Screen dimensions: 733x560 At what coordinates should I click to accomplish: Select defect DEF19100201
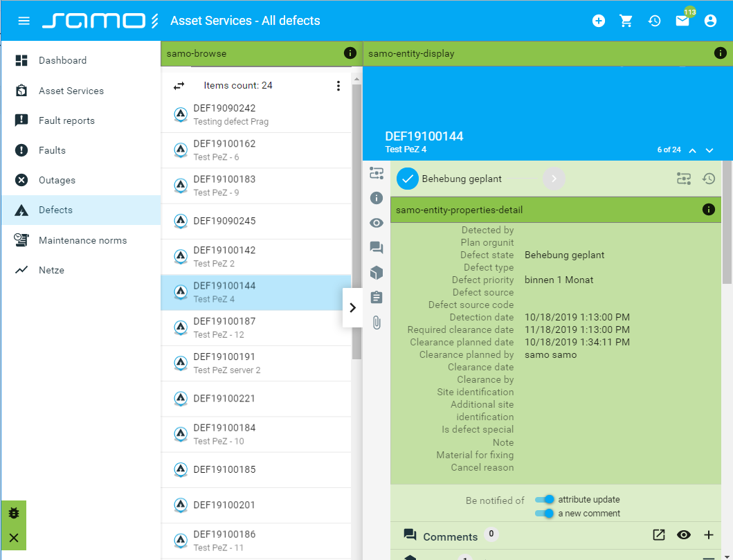(255, 506)
